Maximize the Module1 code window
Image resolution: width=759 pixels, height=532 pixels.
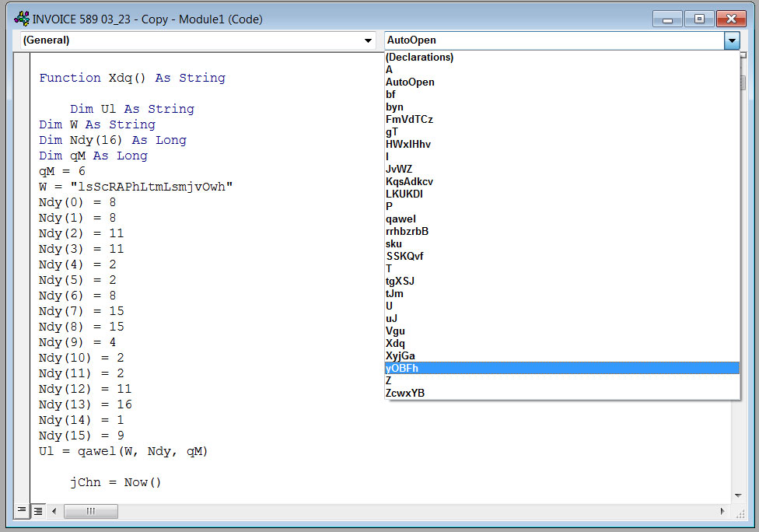coord(699,19)
